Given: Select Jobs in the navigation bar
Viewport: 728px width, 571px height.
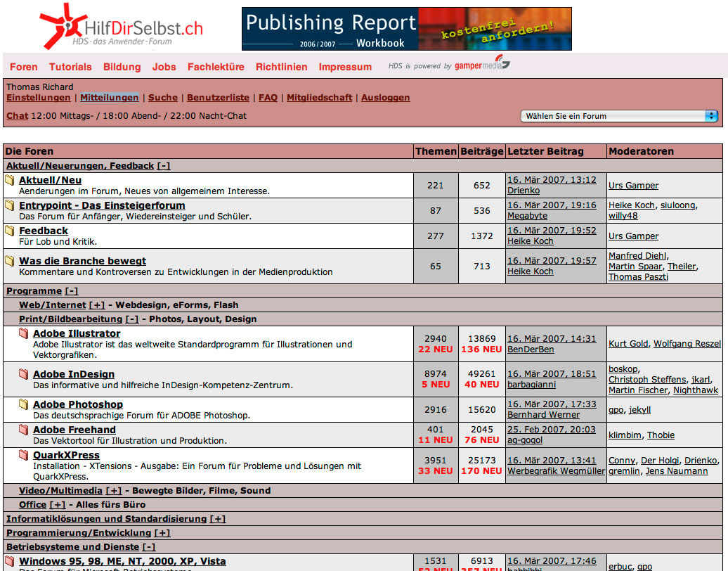Looking at the screenshot, I should (164, 67).
